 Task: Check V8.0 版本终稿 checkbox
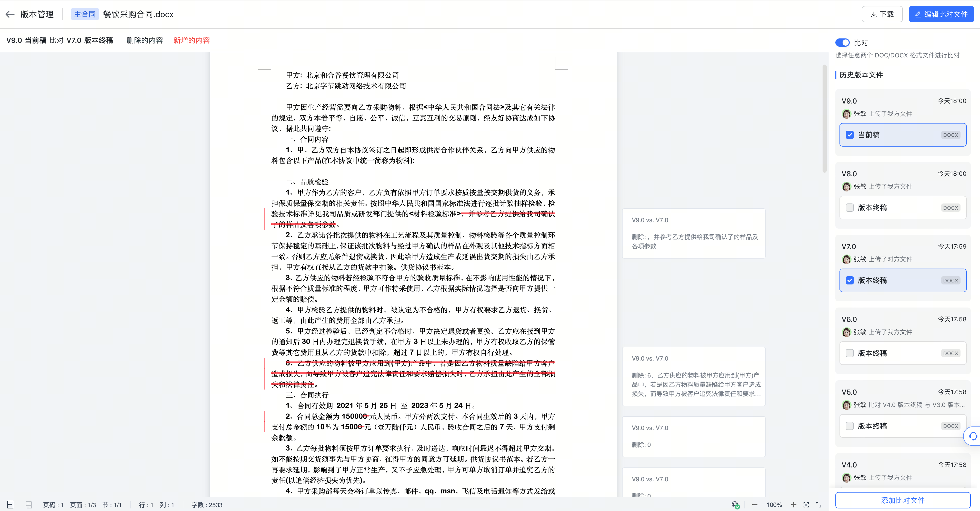849,208
